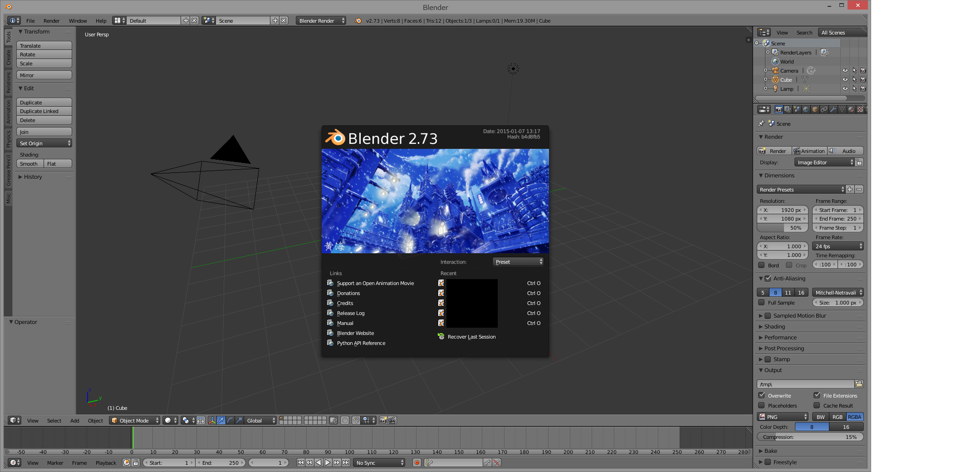Click the output path /tmp\ field

pyautogui.click(x=806, y=384)
